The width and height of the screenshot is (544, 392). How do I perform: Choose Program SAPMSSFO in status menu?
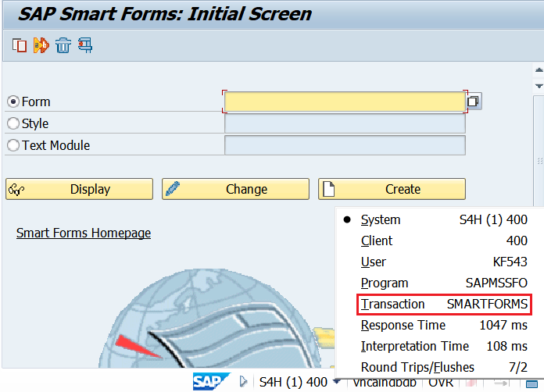[444, 283]
